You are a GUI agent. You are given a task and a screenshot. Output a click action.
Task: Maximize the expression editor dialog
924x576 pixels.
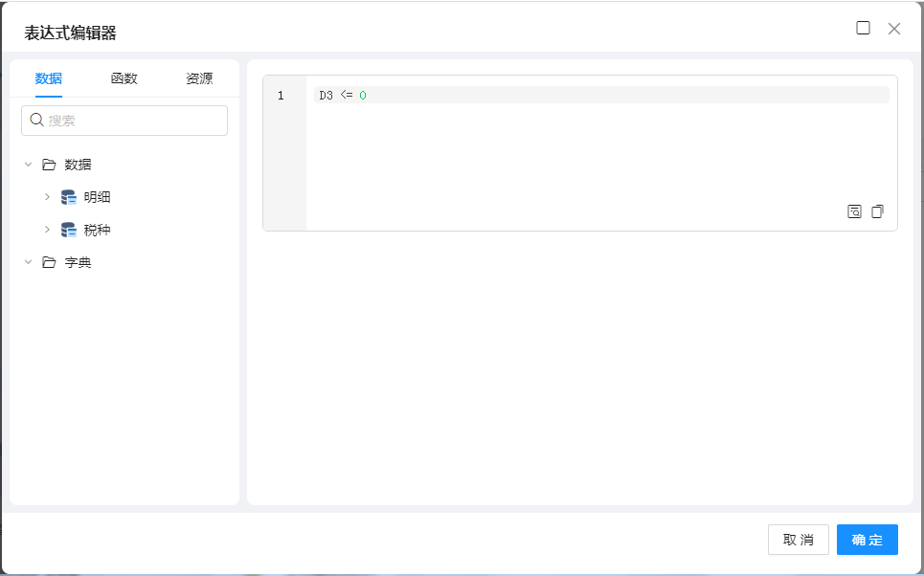[863, 28]
